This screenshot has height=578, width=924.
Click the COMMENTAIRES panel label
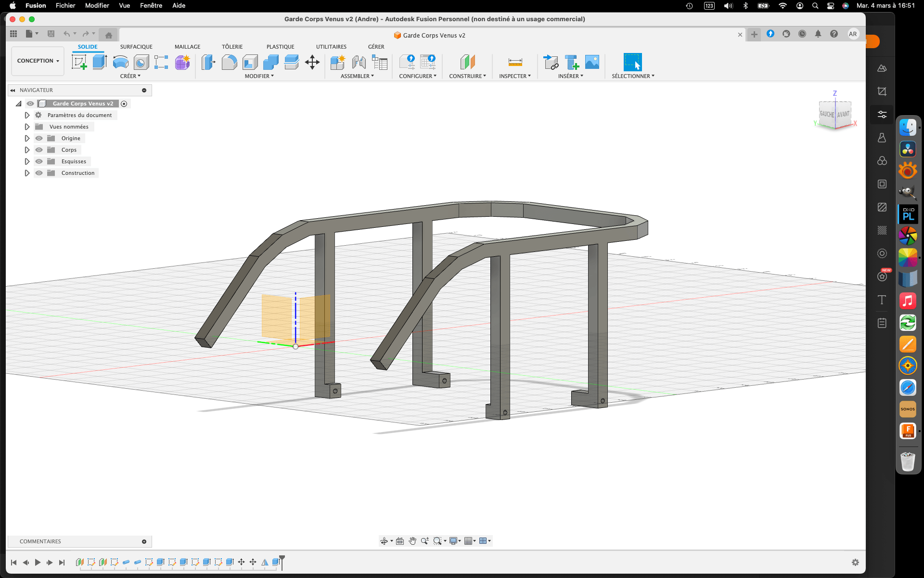(40, 541)
